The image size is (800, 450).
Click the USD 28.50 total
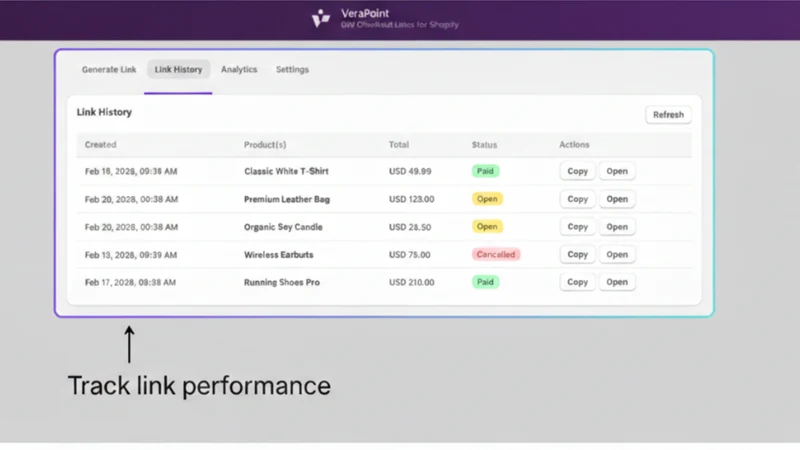410,227
